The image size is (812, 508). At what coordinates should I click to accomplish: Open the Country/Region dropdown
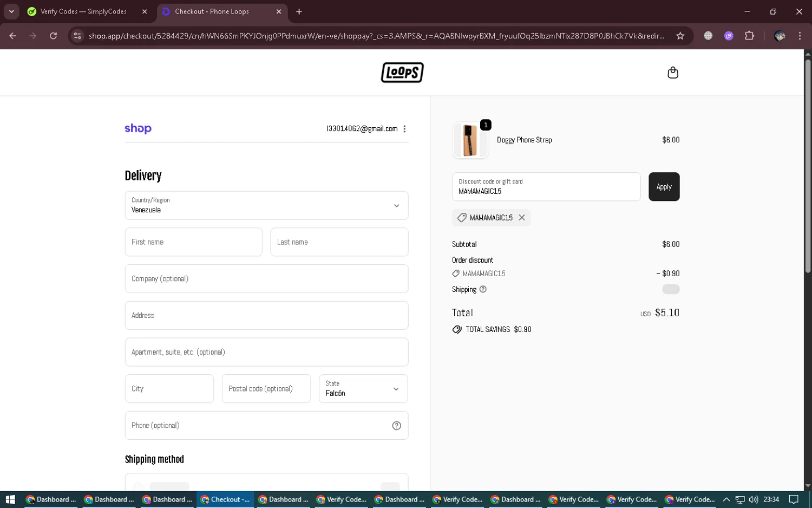coord(266,205)
